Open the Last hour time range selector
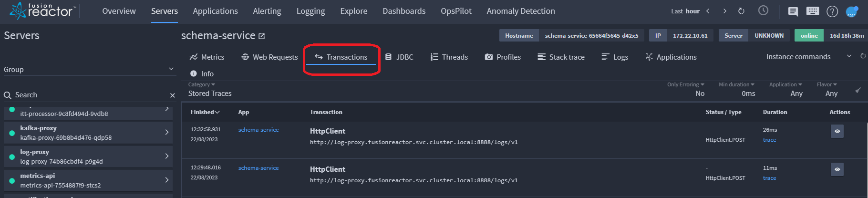Screen dimensions: 868x198 (x=685, y=11)
